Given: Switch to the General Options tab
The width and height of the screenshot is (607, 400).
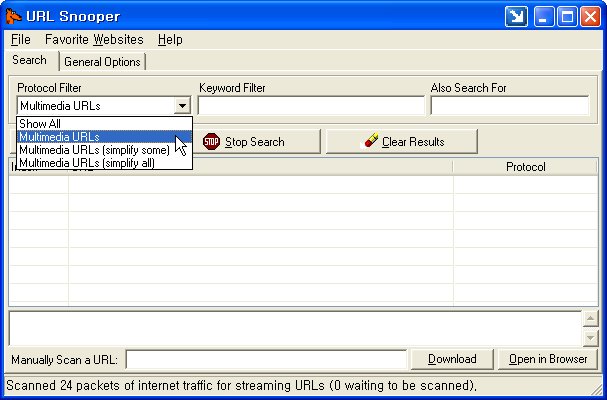Looking at the screenshot, I should (102, 62).
